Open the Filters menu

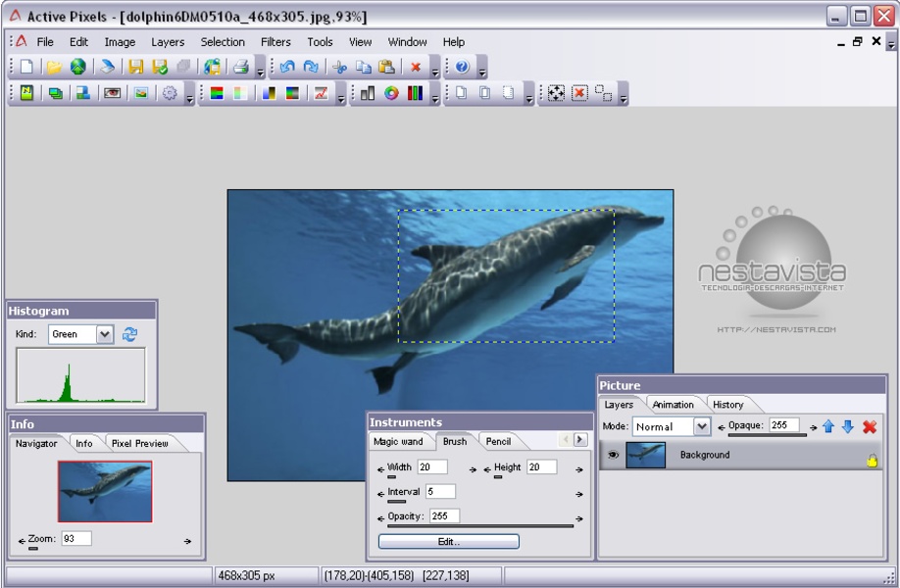coord(275,42)
